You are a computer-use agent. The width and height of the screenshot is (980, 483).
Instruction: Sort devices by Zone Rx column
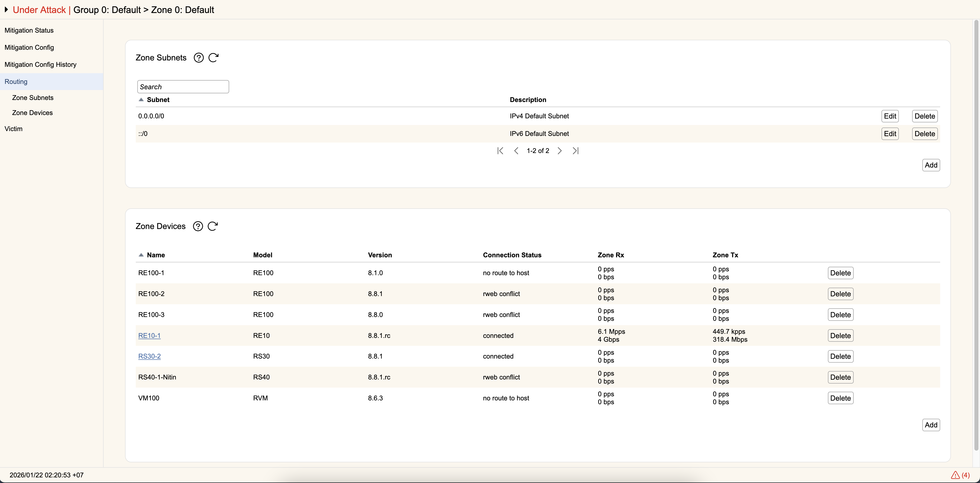tap(611, 255)
